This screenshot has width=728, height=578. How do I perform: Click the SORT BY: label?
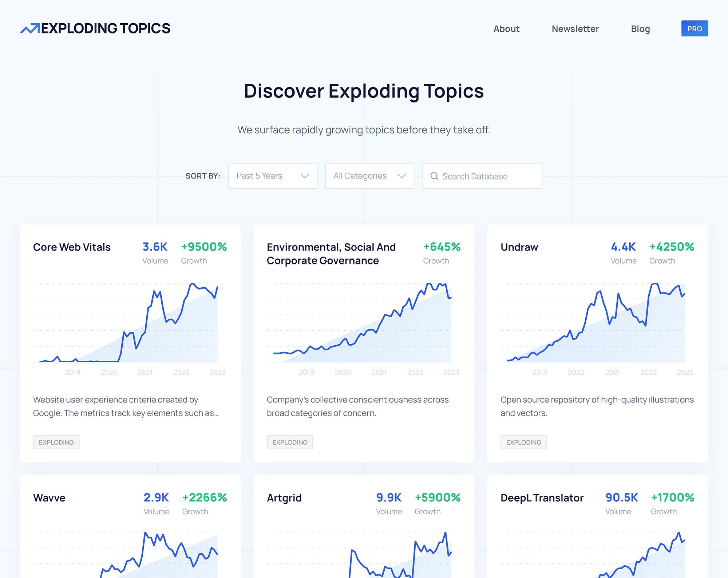[x=203, y=176]
